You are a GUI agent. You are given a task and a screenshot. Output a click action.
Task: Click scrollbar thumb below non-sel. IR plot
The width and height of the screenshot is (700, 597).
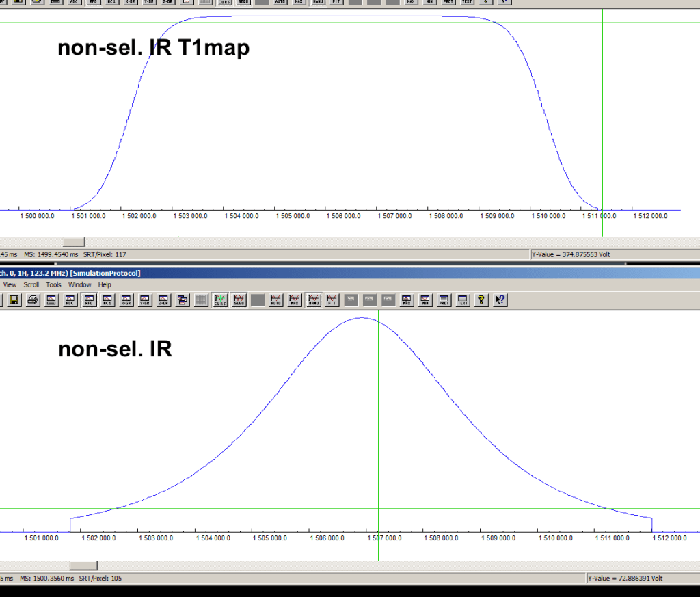coord(83,566)
